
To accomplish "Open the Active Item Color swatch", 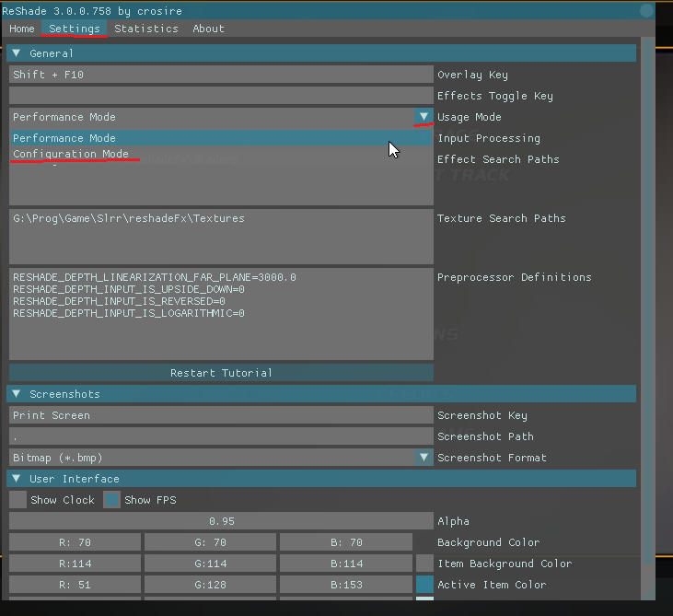I will coord(424,585).
